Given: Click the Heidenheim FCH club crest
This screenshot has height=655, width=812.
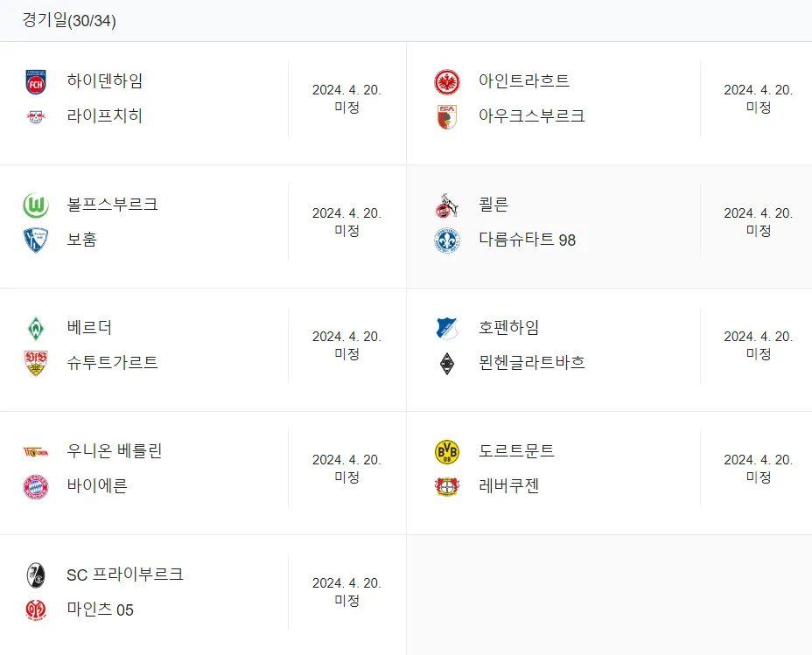Looking at the screenshot, I should pos(36,81).
